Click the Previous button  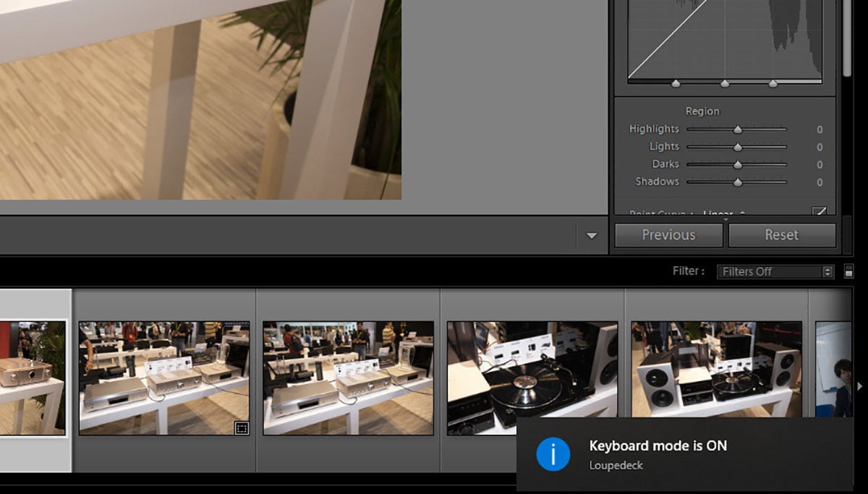tap(668, 235)
